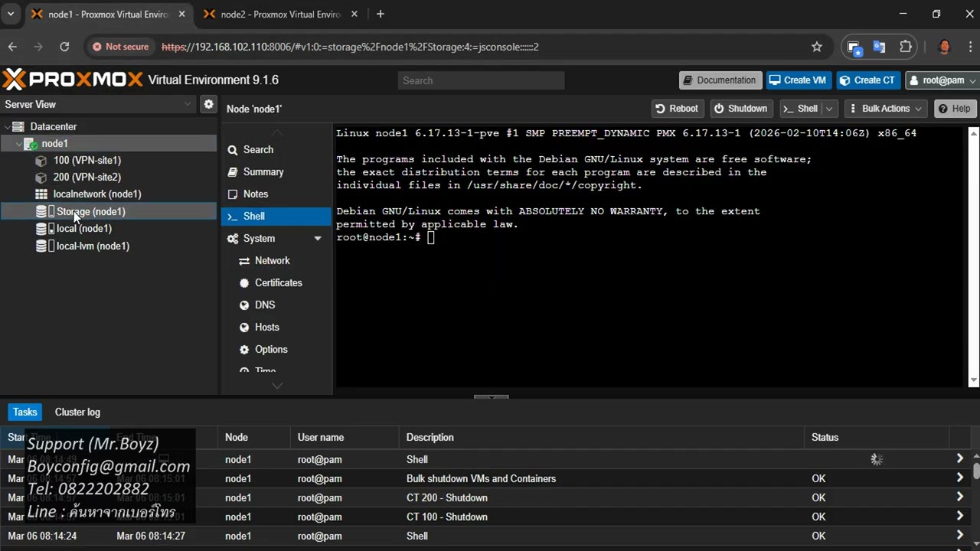Open Hosts settings
Screen dimensions: 980x551
tap(266, 328)
